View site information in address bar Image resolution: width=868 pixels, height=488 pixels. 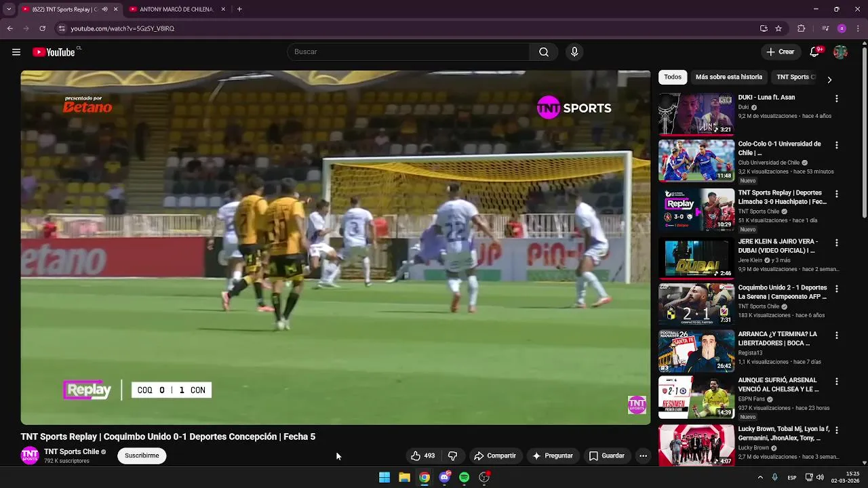point(62,28)
